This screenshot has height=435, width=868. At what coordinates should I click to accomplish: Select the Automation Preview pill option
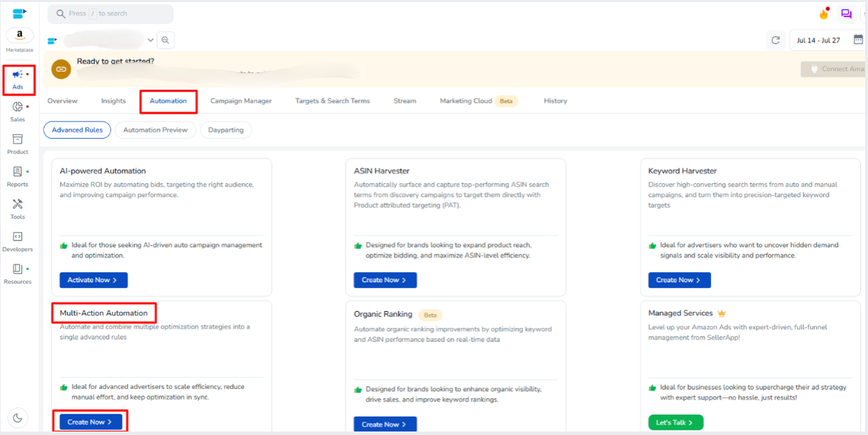click(x=156, y=130)
